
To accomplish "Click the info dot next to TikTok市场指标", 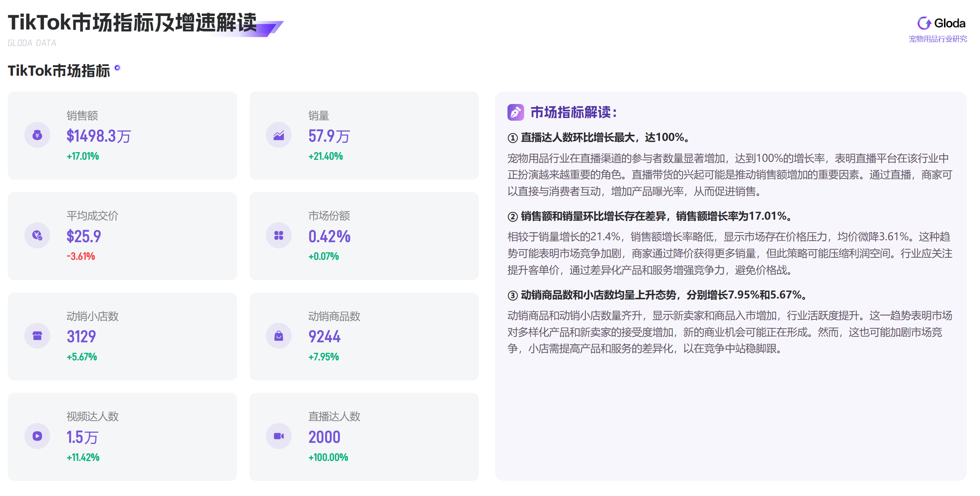I will (117, 68).
